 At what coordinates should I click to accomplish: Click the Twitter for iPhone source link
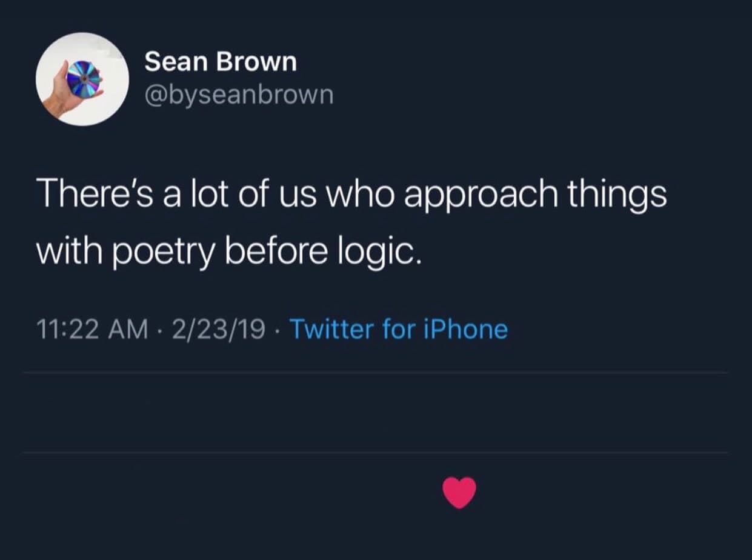(399, 329)
